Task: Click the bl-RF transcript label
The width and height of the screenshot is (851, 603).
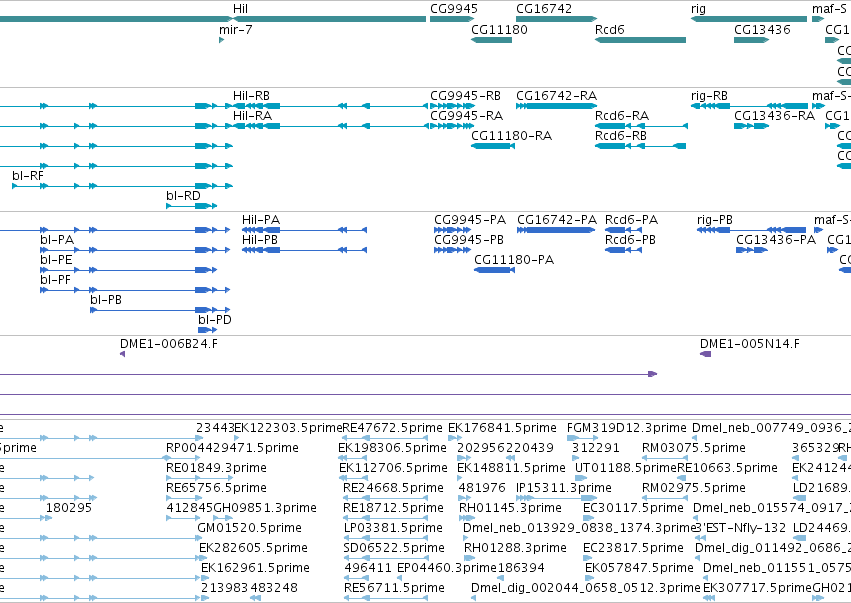Action: (x=28, y=176)
